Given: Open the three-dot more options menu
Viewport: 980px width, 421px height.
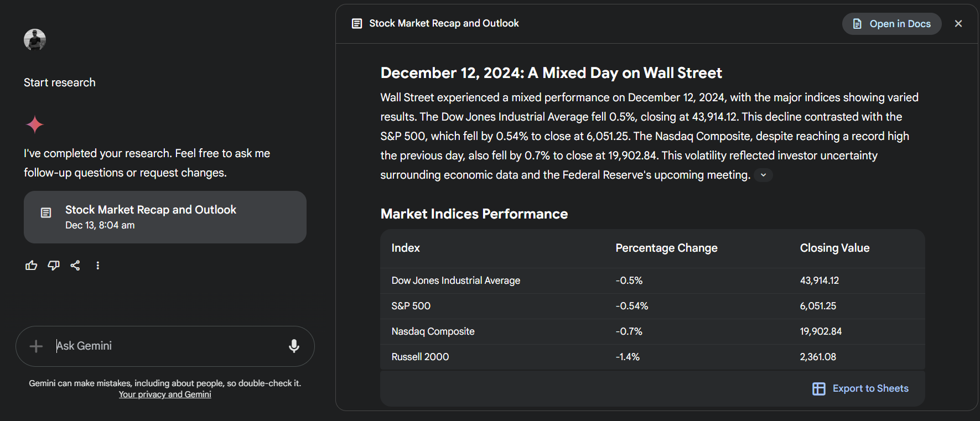Looking at the screenshot, I should (98, 266).
